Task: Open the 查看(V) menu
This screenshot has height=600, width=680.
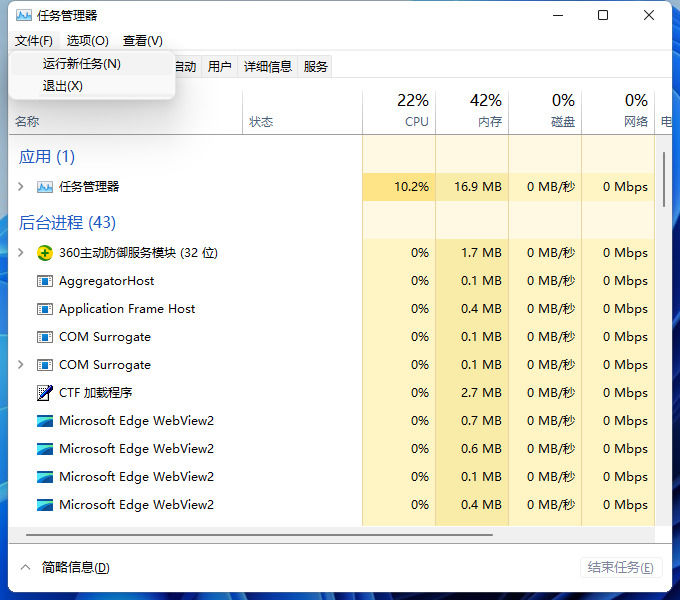Action: (x=143, y=41)
